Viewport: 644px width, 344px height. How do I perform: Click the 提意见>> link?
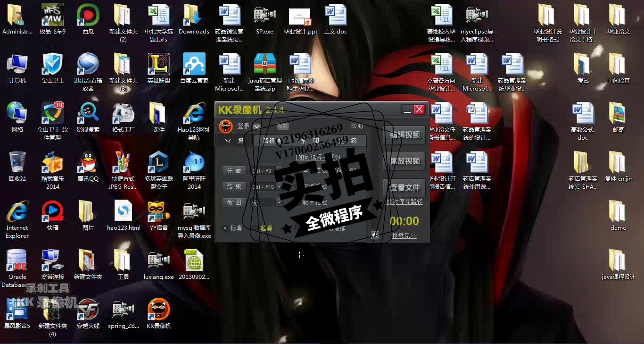405,235
